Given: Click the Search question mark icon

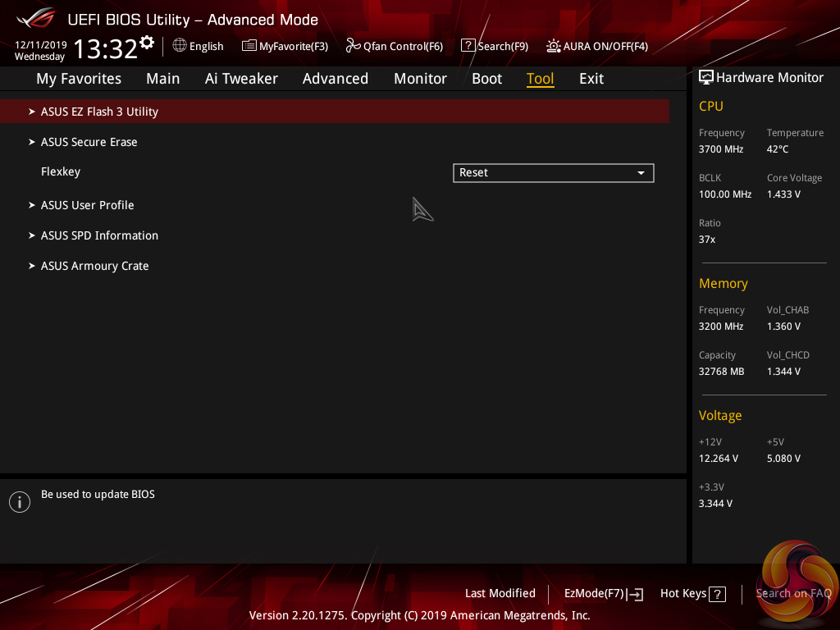Looking at the screenshot, I should point(468,46).
